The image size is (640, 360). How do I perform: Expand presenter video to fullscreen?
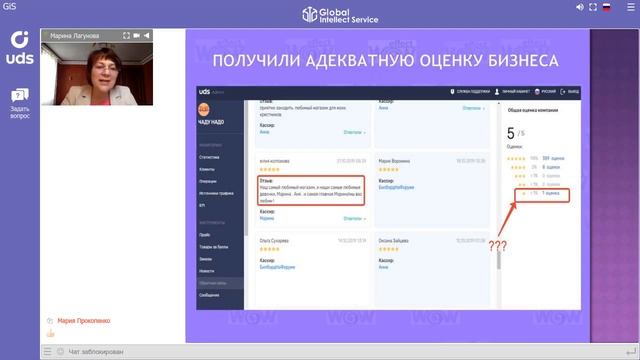(x=127, y=36)
